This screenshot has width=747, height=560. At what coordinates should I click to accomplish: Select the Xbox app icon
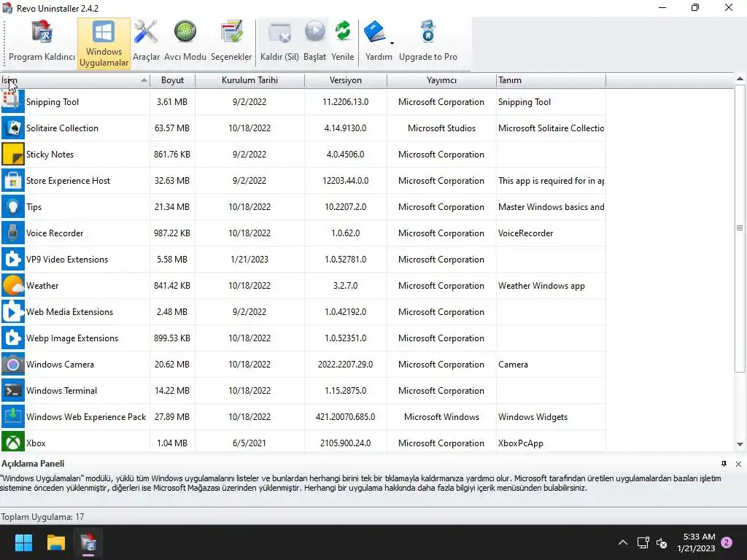tap(13, 443)
